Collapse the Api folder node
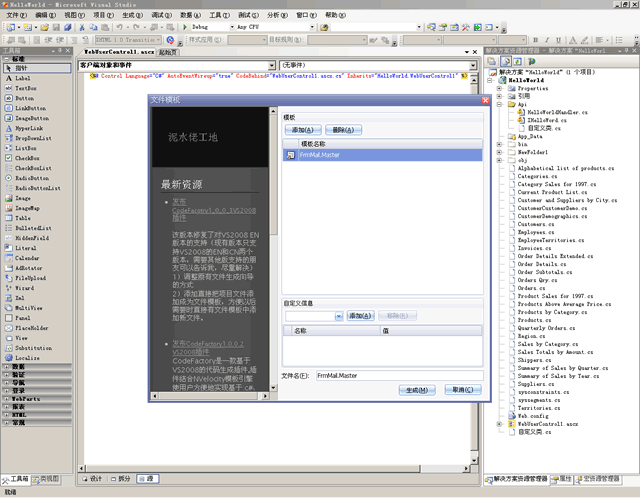 point(499,104)
